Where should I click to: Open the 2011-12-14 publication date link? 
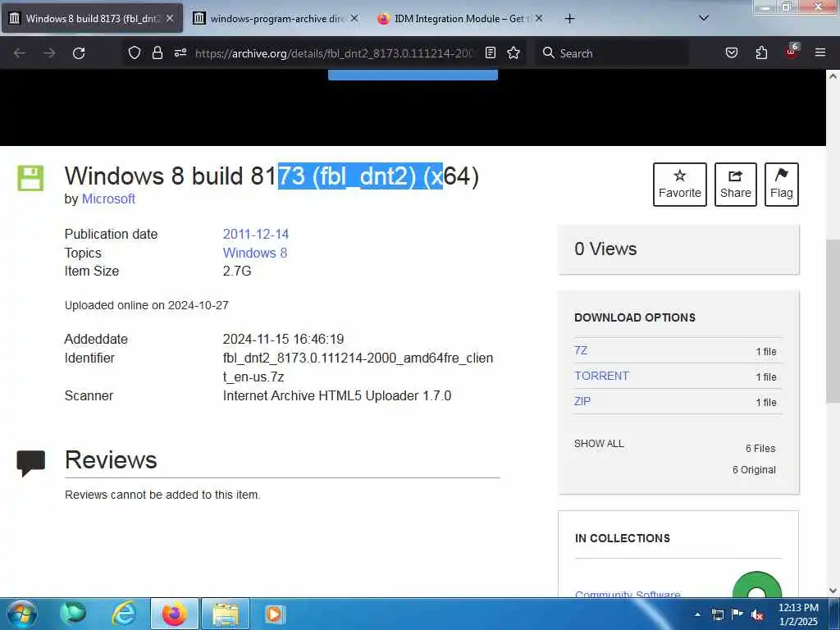[x=256, y=234]
